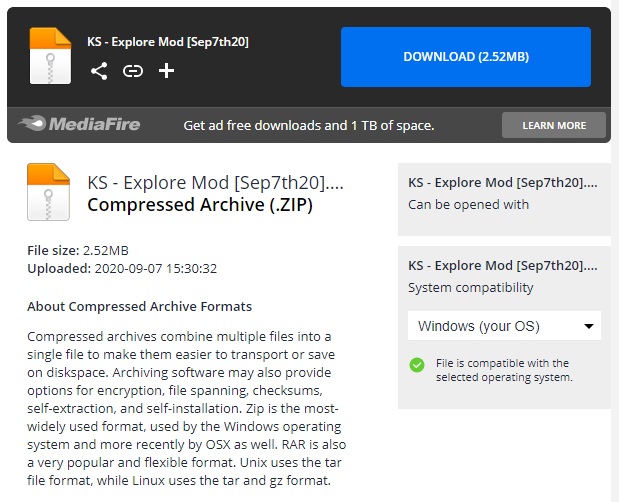Click the share icon under the file title
The image size is (619, 502).
click(x=99, y=71)
